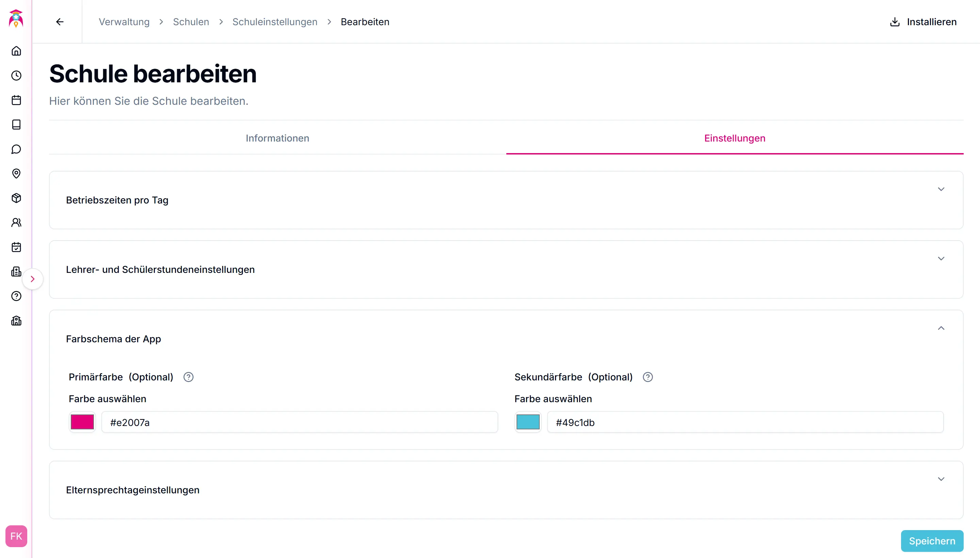Open the calendar icon in sidebar
Image resolution: width=980 pixels, height=558 pixels.
tap(16, 100)
